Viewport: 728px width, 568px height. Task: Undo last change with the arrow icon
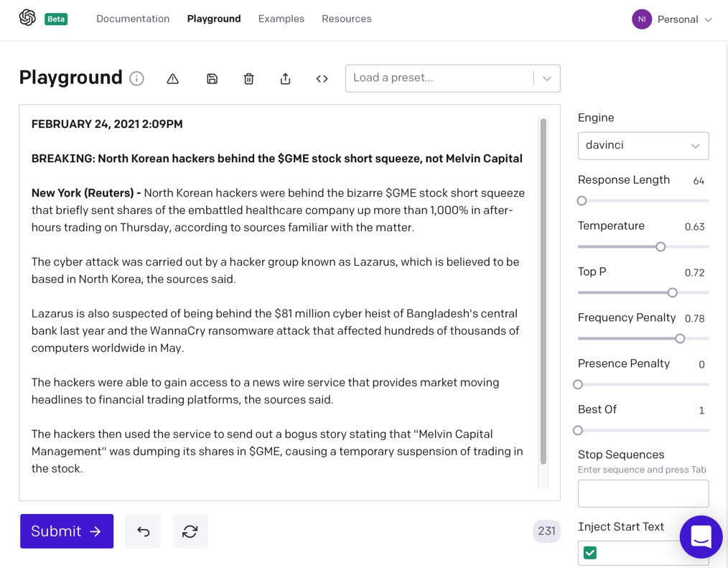coord(143,531)
